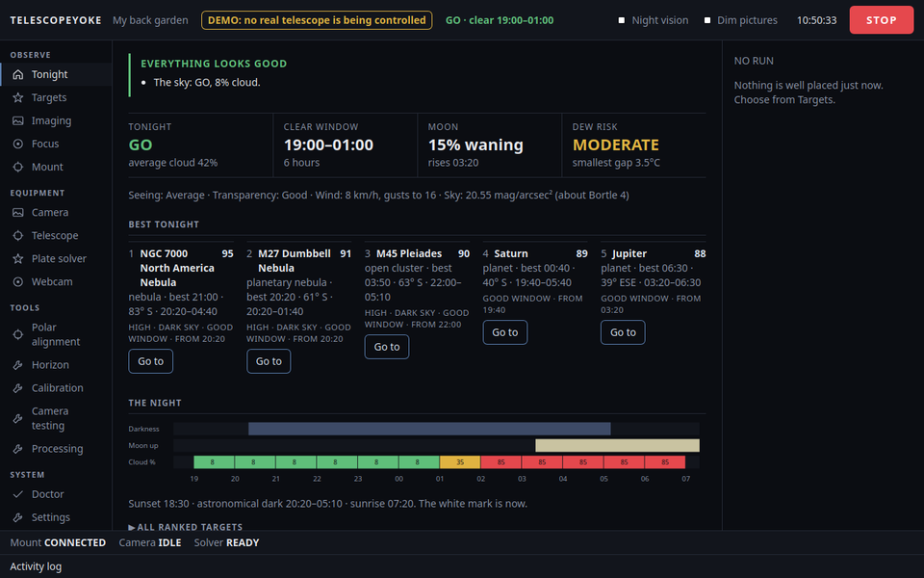Click the Settings wrench icon

coord(18,516)
